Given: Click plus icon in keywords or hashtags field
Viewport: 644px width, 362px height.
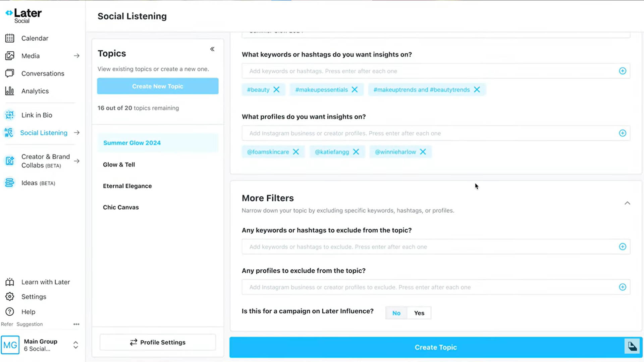Looking at the screenshot, I should point(623,71).
